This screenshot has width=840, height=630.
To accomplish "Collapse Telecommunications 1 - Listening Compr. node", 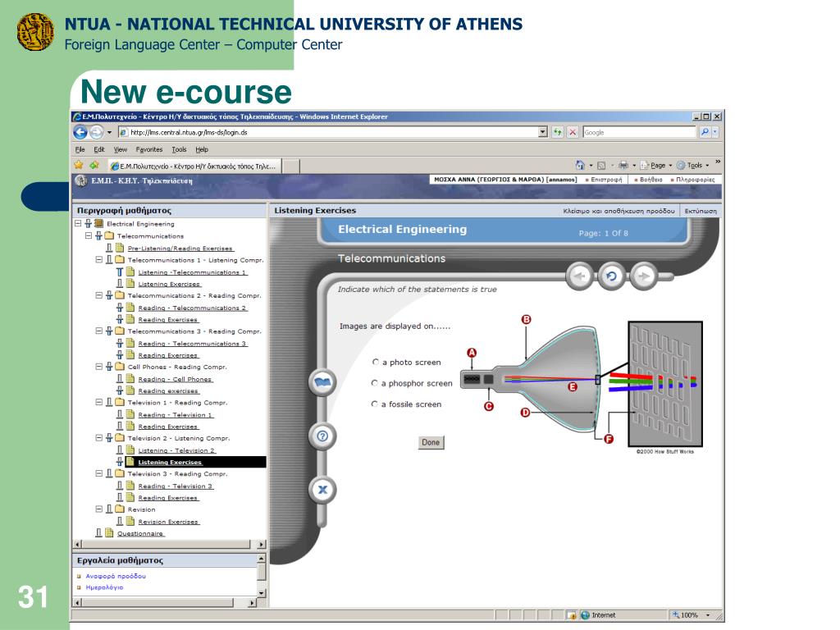I will [99, 259].
